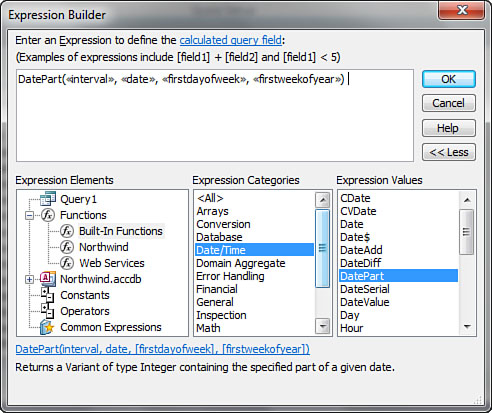The image size is (492, 413).
Task: Open the calculated query field link
Action: [x=231, y=40]
